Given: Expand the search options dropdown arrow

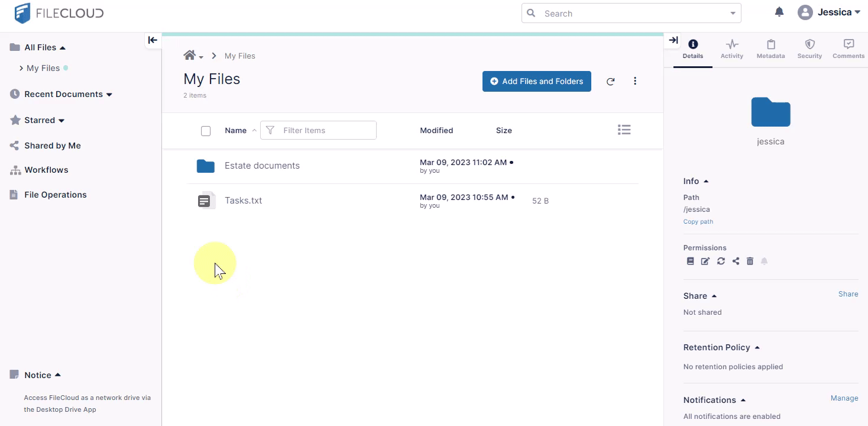Looking at the screenshot, I should pyautogui.click(x=733, y=13).
